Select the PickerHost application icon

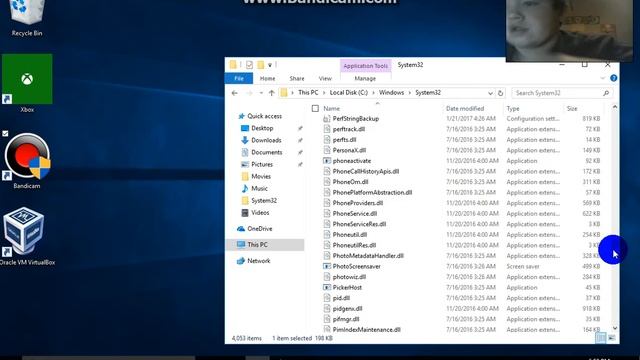(x=327, y=287)
